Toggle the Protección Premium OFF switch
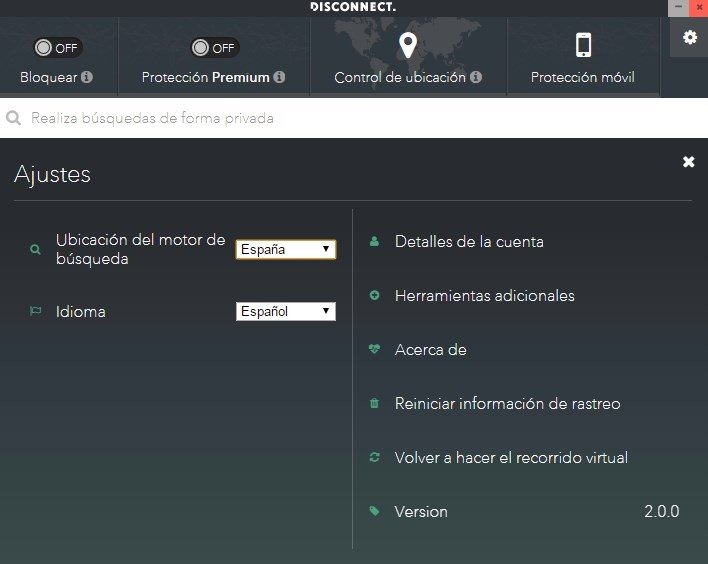The width and height of the screenshot is (708, 564). coord(214,47)
